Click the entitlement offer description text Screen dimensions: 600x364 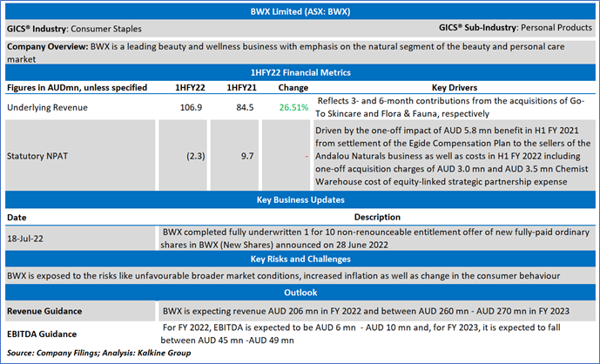(x=375, y=239)
